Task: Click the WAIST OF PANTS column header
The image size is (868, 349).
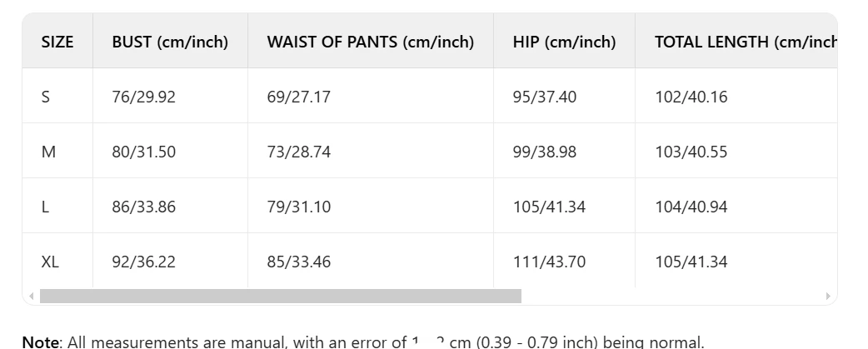Action: [x=371, y=42]
